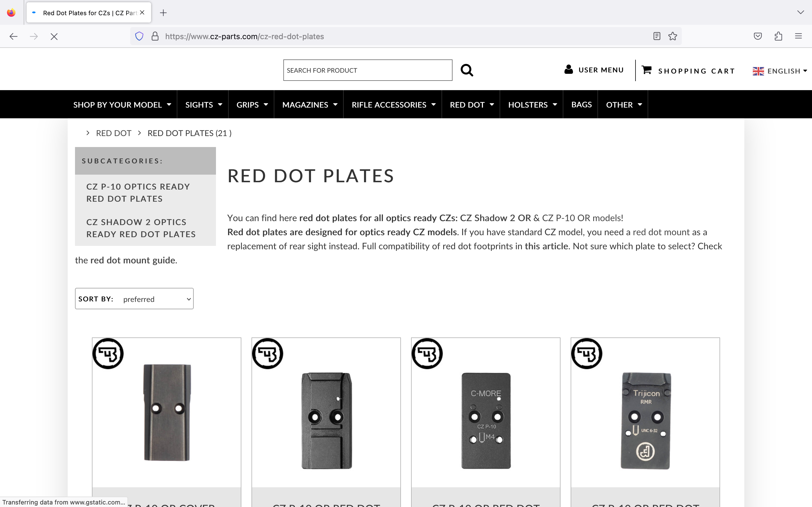Follow the red dot mount guide link
This screenshot has width=812, height=507.
(x=133, y=260)
